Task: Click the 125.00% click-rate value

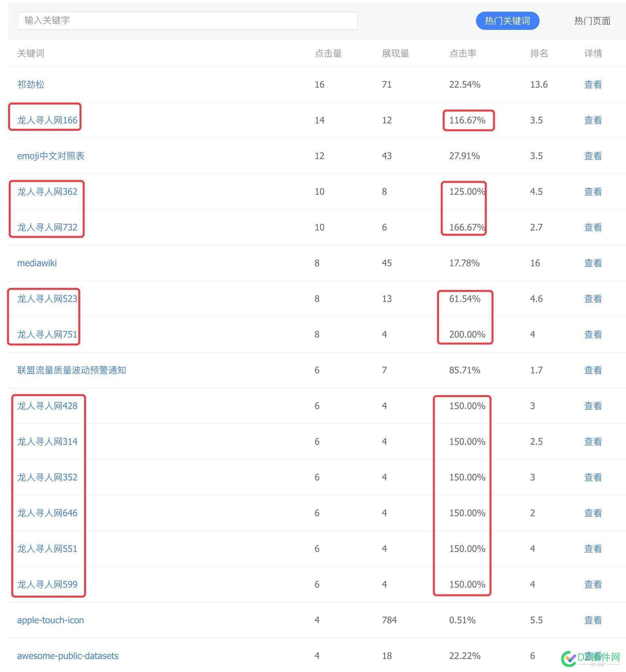Action: tap(467, 192)
